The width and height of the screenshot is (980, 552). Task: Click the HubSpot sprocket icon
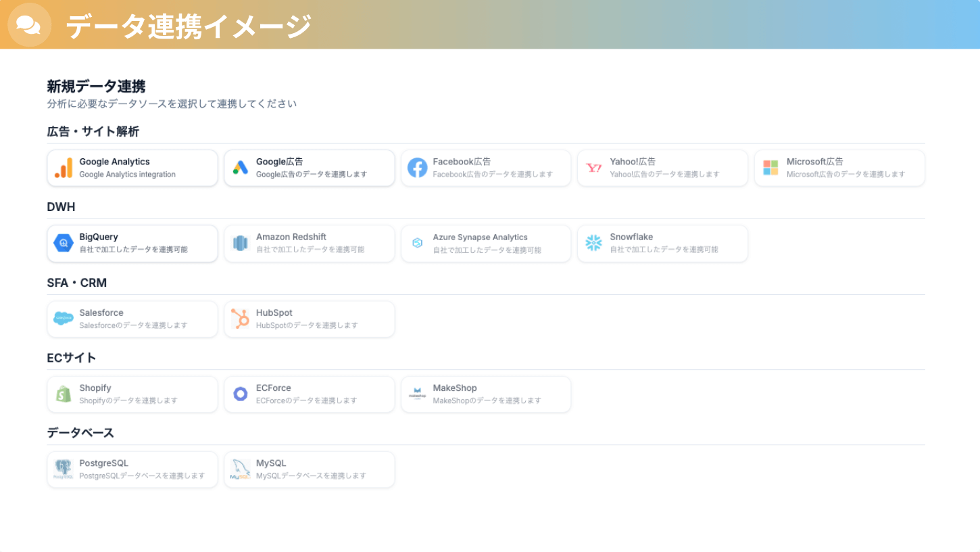coord(241,319)
